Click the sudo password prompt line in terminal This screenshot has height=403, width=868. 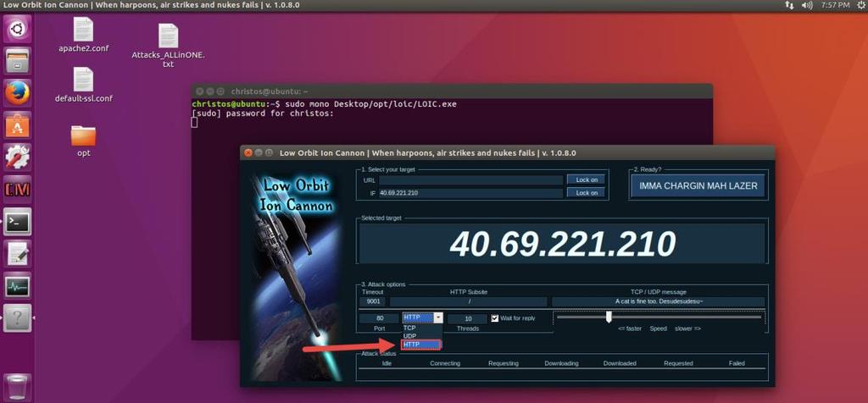coord(263,113)
